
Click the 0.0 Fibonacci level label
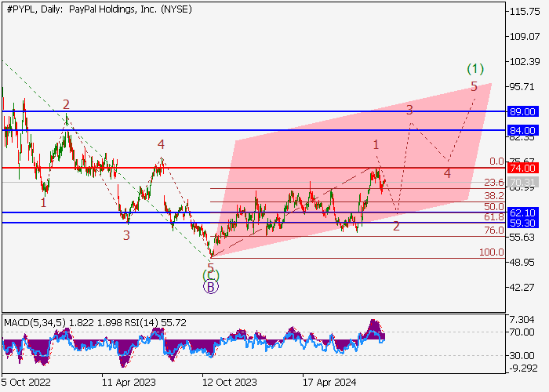(496, 162)
